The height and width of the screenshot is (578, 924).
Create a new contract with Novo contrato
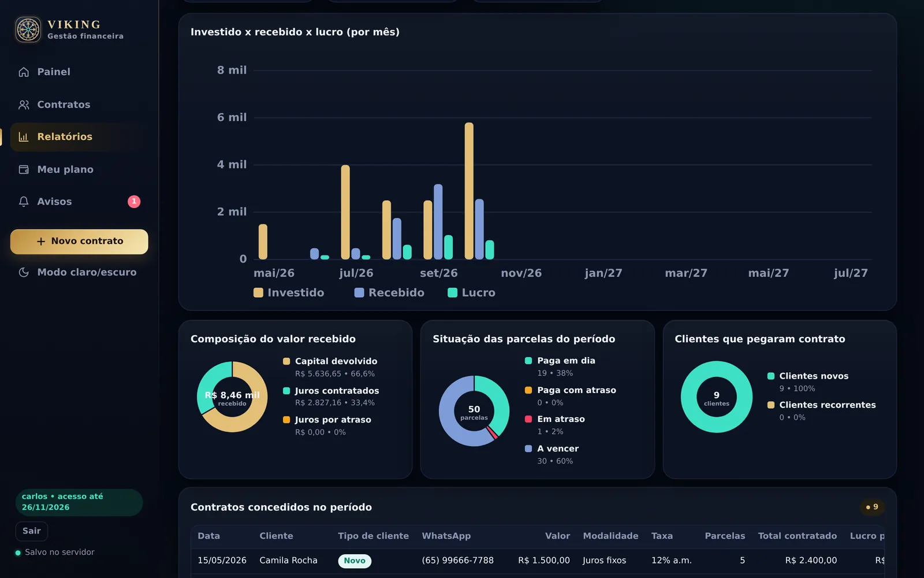(79, 242)
